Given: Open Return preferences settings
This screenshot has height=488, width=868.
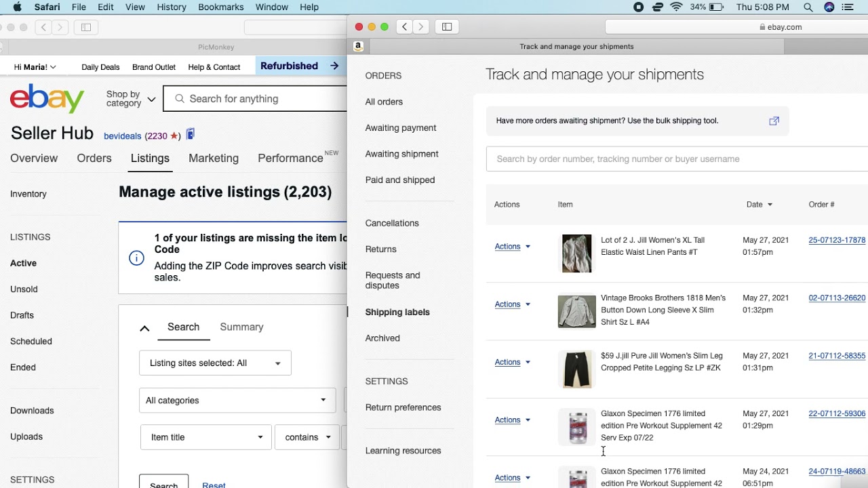Looking at the screenshot, I should [x=403, y=407].
